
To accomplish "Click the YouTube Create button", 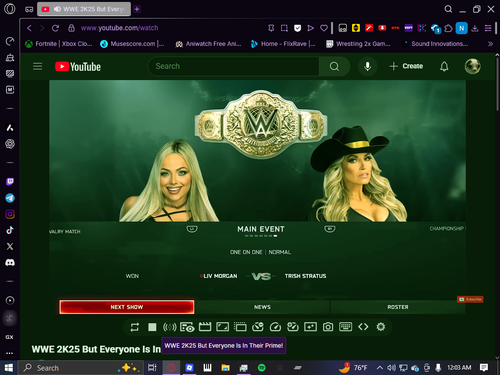I will [x=406, y=66].
